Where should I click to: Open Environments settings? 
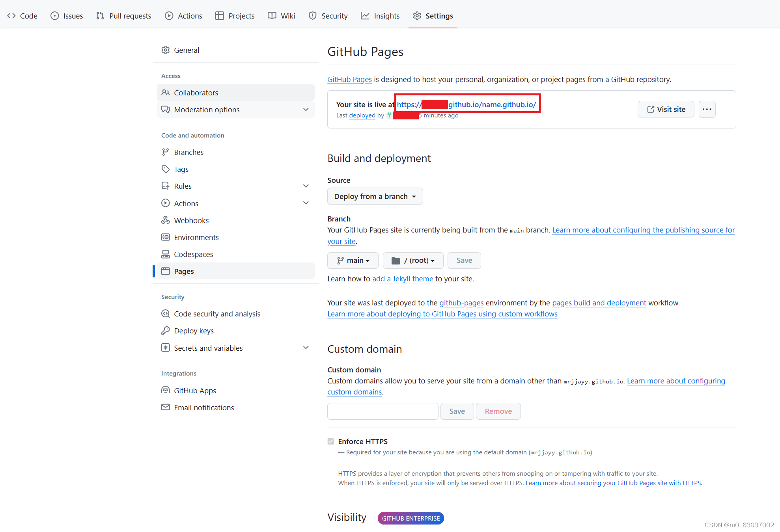[236, 237]
